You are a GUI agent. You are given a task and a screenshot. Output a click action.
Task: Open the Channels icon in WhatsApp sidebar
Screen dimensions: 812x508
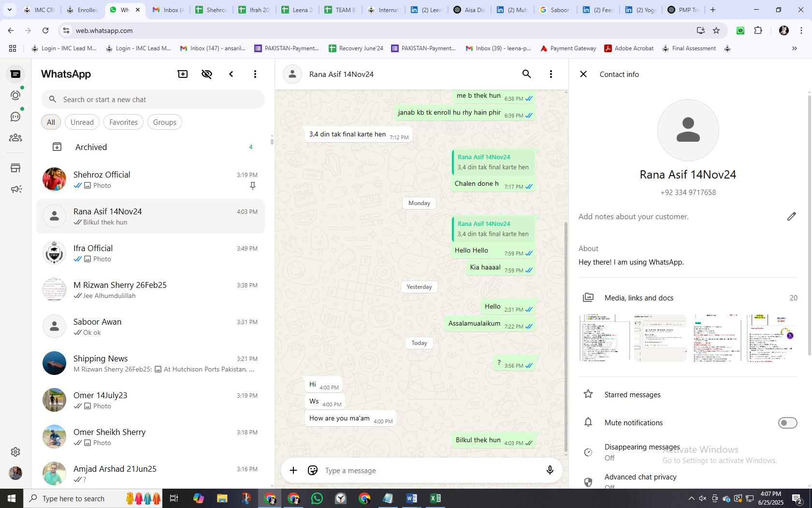(15, 117)
